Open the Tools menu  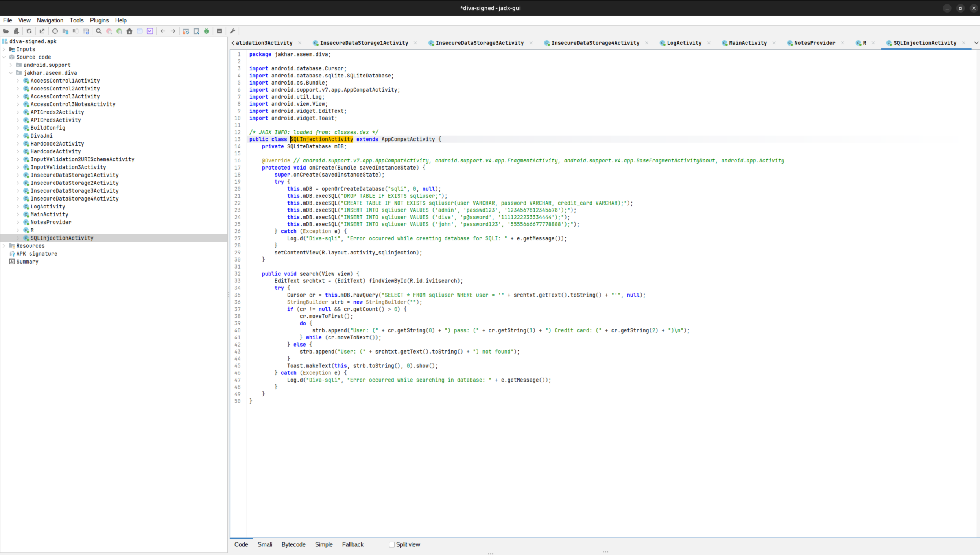click(x=77, y=20)
